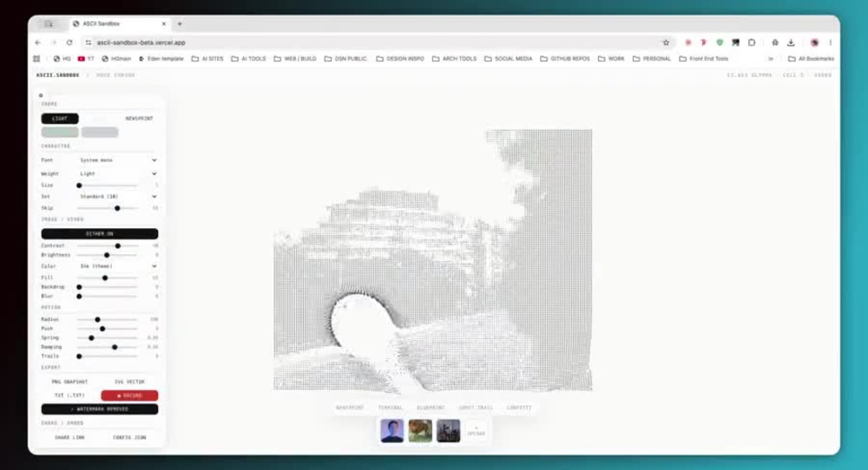Open the Color dropdown Ink (theme)

tap(118, 266)
